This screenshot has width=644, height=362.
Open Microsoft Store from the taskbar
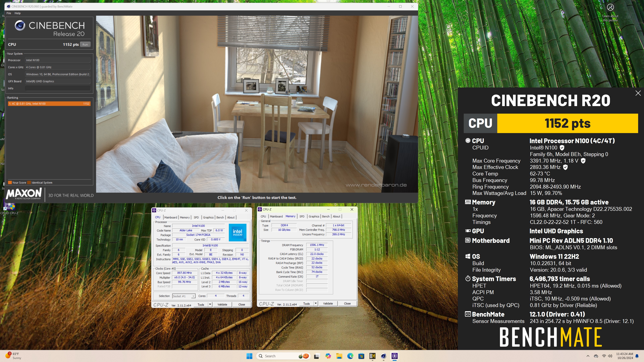coord(361,356)
